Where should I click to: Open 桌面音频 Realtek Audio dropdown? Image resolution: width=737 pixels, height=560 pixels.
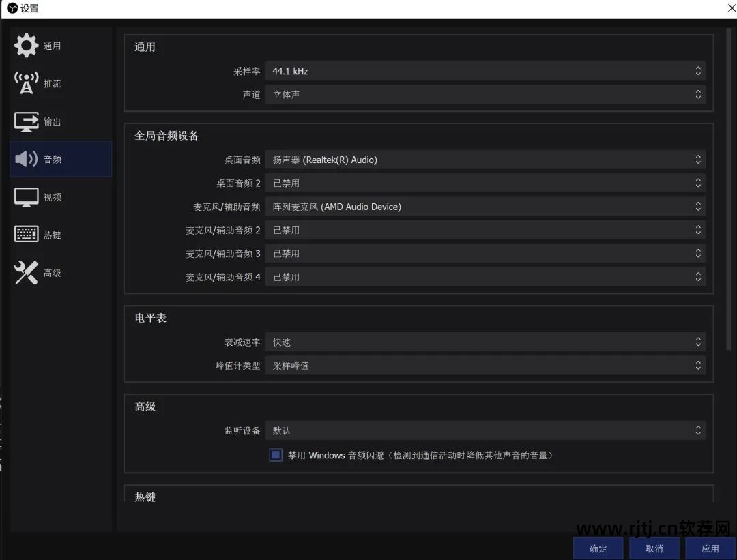click(485, 160)
